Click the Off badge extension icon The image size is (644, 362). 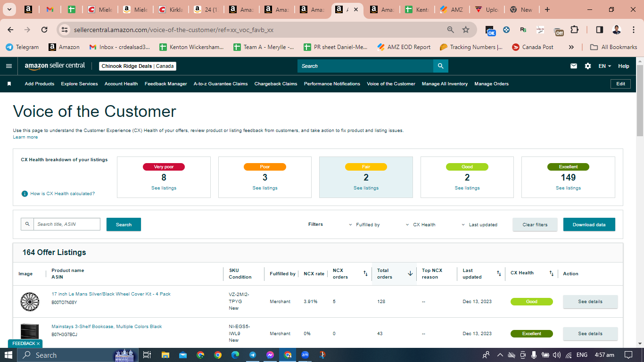click(558, 31)
